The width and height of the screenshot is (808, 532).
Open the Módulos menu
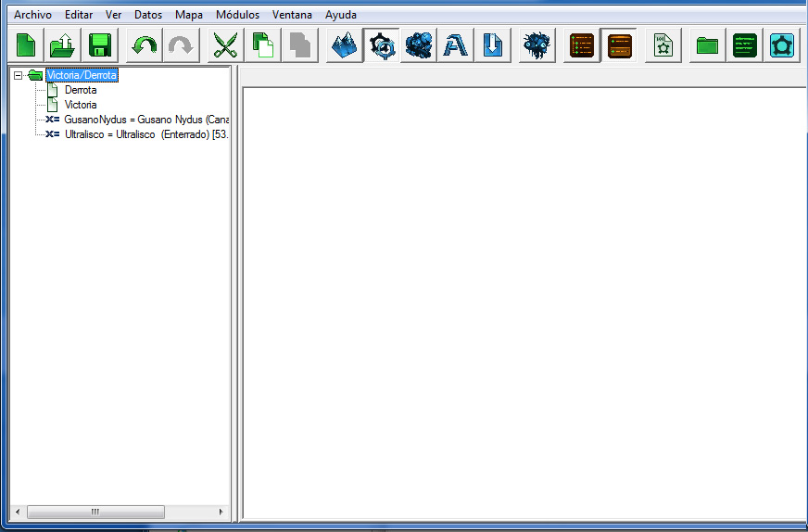click(x=237, y=15)
